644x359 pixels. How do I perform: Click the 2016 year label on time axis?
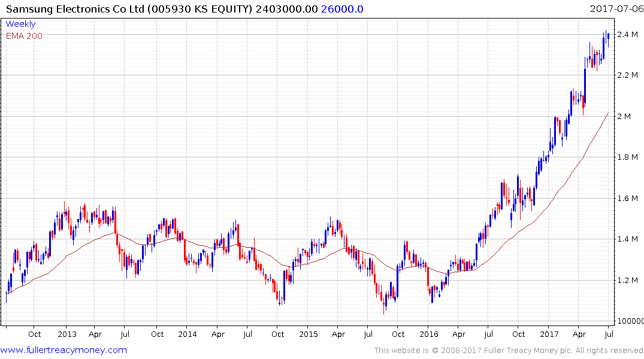pos(429,334)
